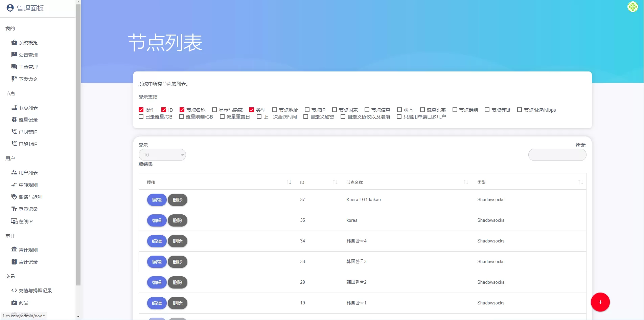Enable the 节点地址 column checkbox
644x320 pixels.
point(275,110)
